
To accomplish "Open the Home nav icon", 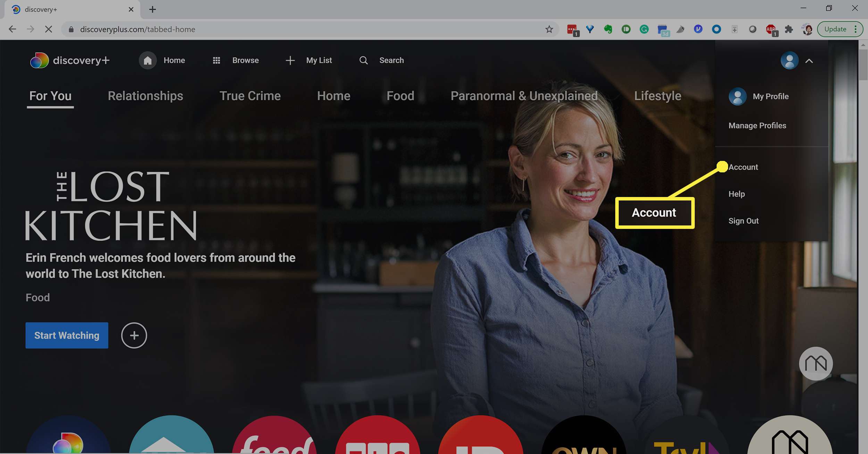I will click(148, 60).
